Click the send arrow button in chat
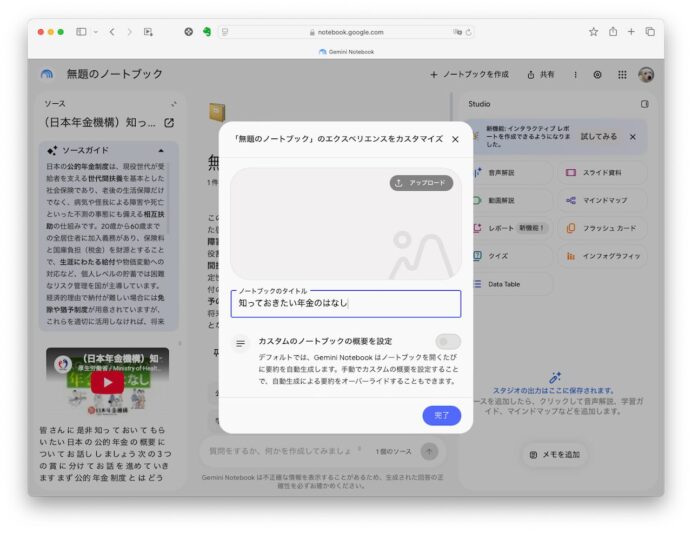The height and width of the screenshot is (533, 692). tap(429, 451)
